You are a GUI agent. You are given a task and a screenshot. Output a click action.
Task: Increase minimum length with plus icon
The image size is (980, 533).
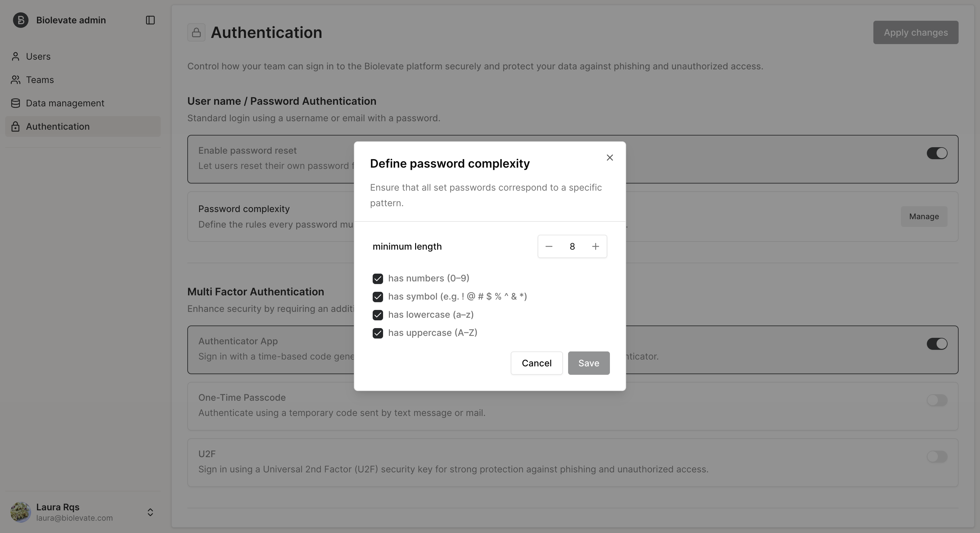[595, 246]
